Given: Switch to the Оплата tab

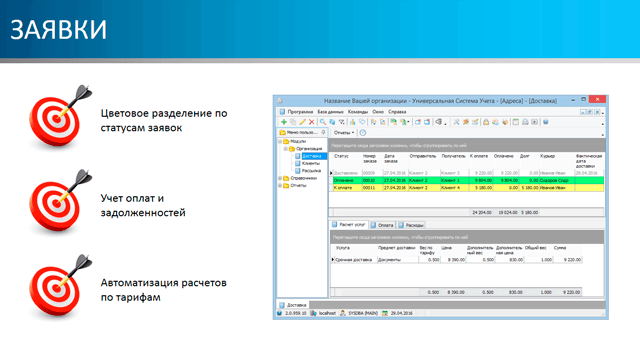Looking at the screenshot, I should (x=382, y=225).
